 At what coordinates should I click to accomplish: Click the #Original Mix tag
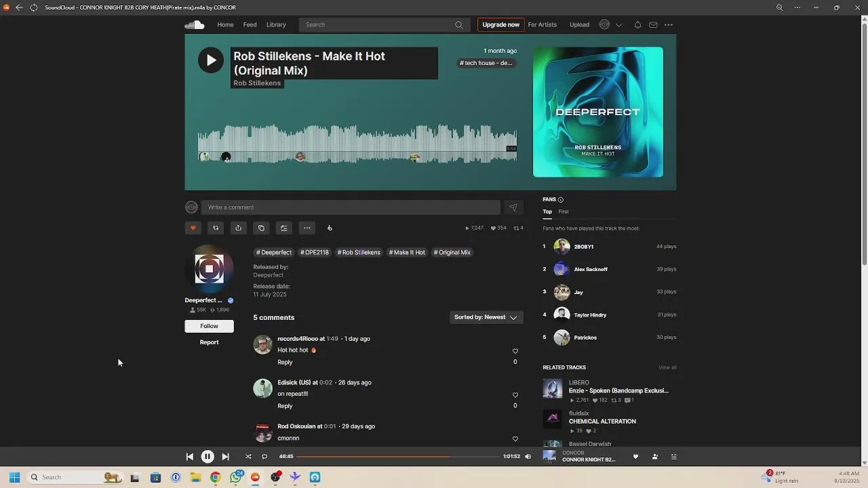(x=452, y=253)
